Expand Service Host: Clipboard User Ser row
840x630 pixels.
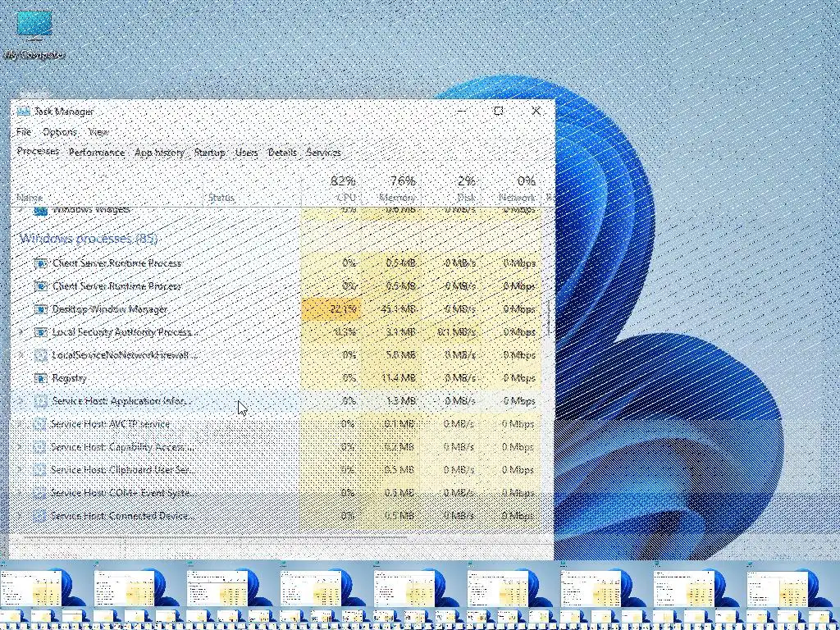21,470
